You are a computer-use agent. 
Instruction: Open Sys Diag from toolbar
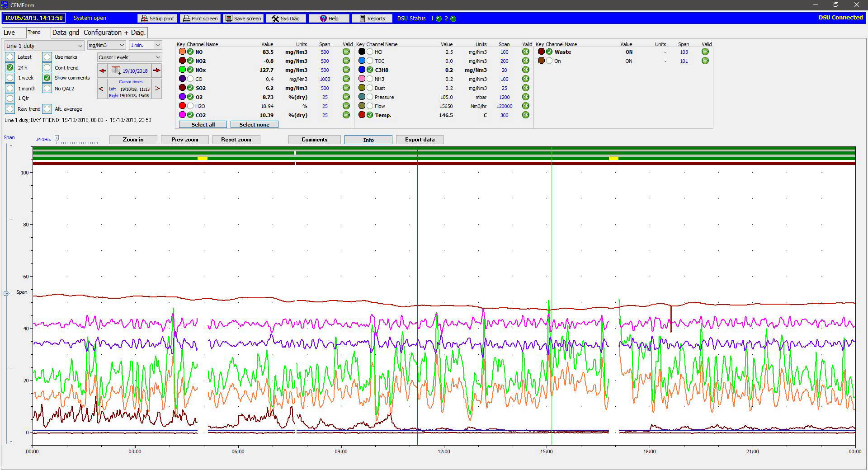click(x=285, y=19)
